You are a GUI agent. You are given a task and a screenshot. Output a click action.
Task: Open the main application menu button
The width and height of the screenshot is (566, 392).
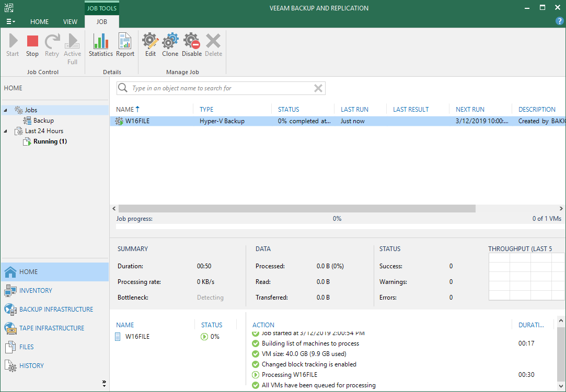11,21
